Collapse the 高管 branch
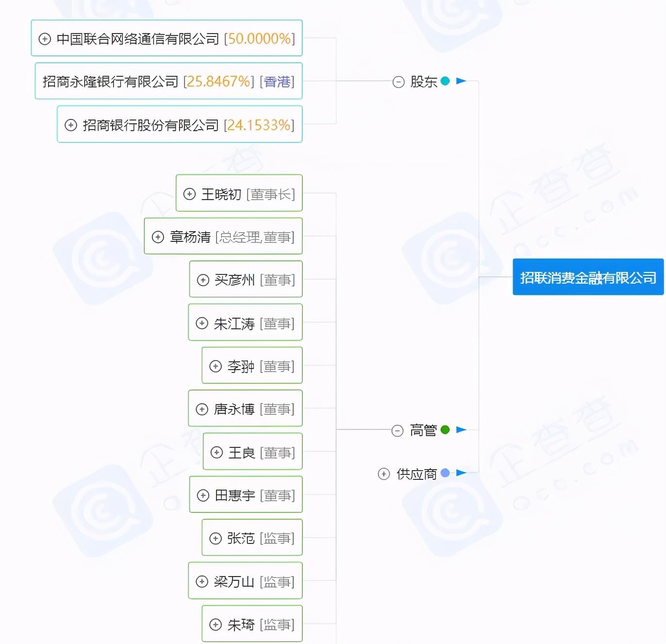Viewport: 666px width, 644px height. point(398,430)
